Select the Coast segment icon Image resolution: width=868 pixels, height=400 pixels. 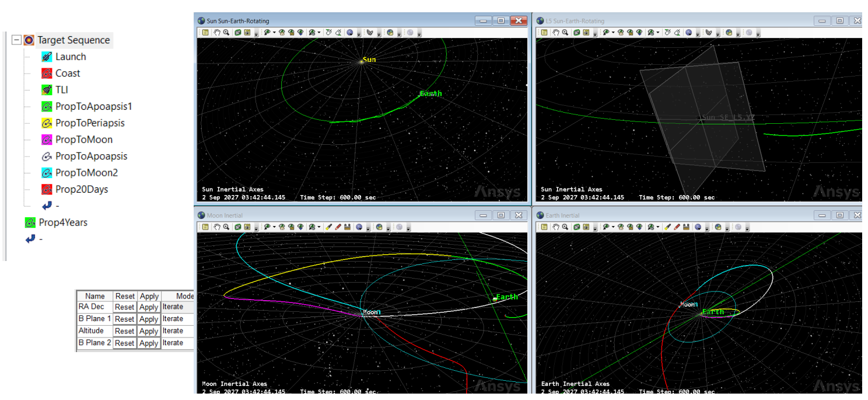[47, 73]
